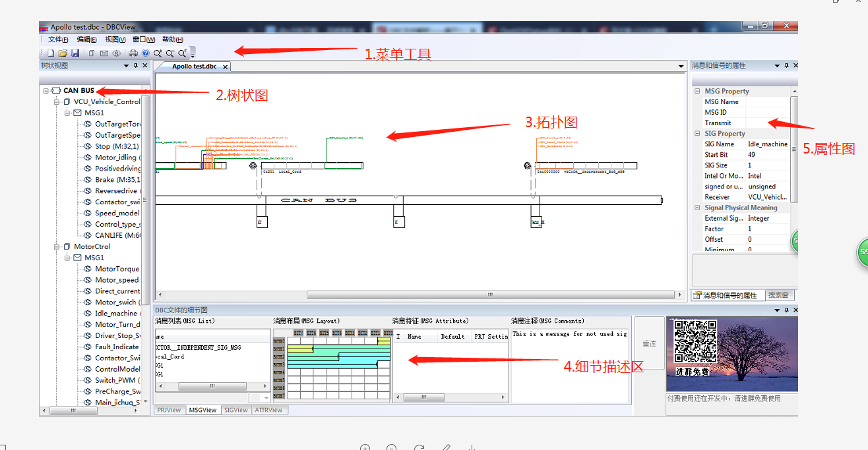Click the Default column header in MSG Attribute
868x450 pixels.
[x=452, y=336]
